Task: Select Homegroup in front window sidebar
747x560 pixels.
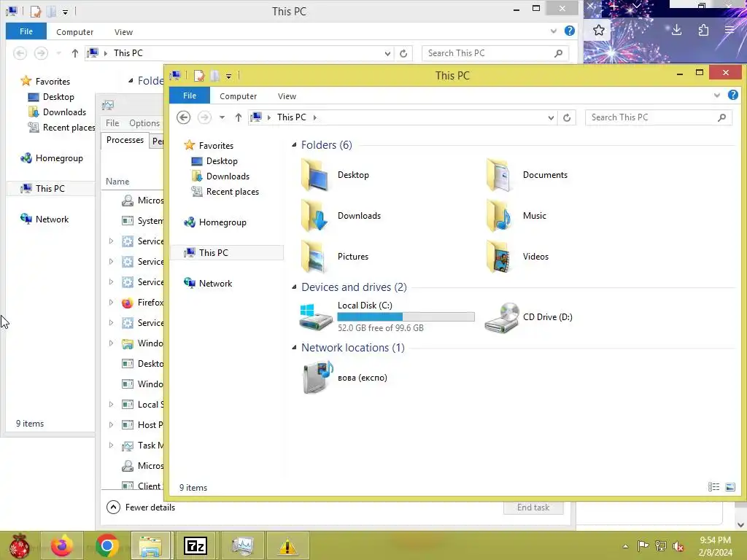Action: point(215,222)
